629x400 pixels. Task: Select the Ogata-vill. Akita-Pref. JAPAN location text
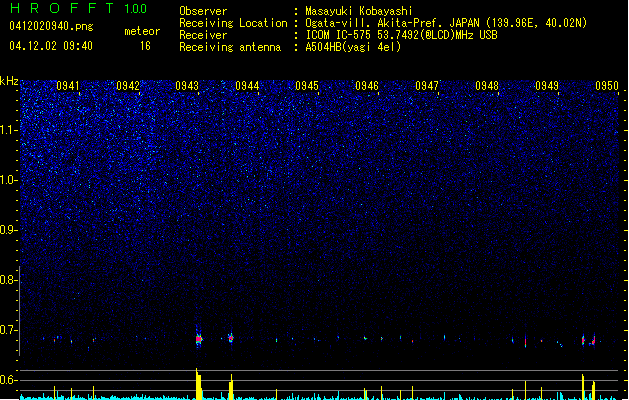click(x=446, y=23)
